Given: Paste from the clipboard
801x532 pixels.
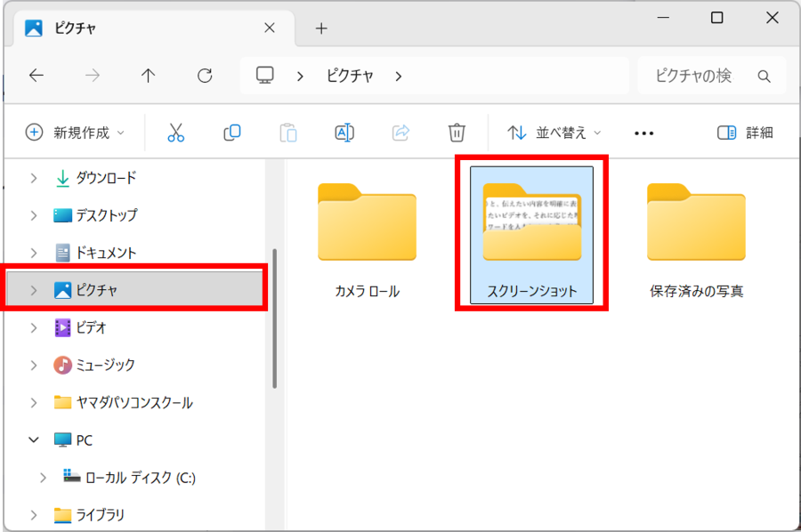Looking at the screenshot, I should 287,132.
